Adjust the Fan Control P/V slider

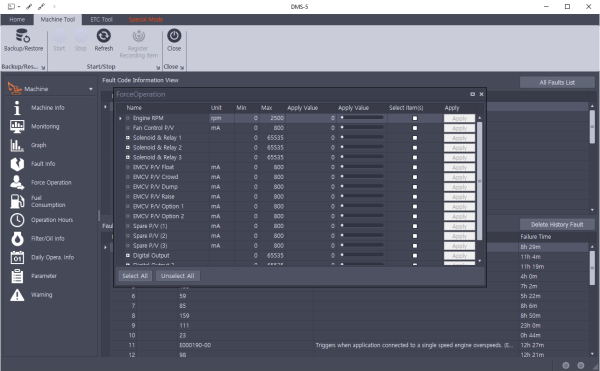click(x=362, y=128)
